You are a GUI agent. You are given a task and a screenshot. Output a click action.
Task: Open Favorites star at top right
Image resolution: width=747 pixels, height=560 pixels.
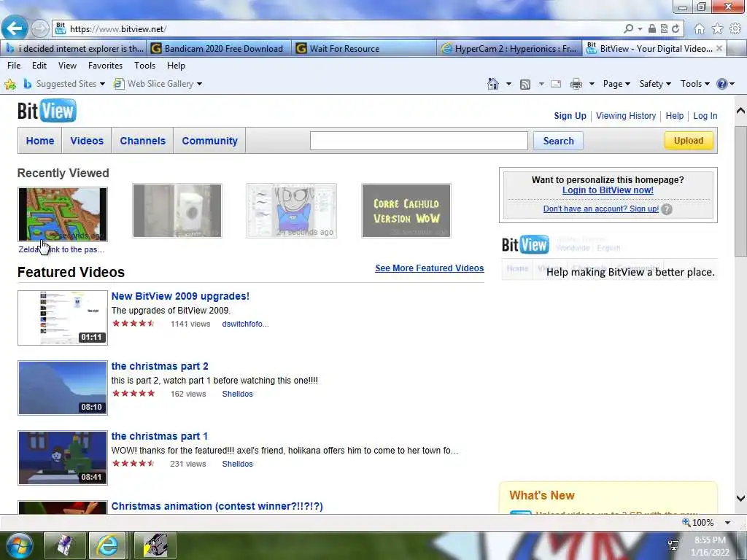point(718,29)
